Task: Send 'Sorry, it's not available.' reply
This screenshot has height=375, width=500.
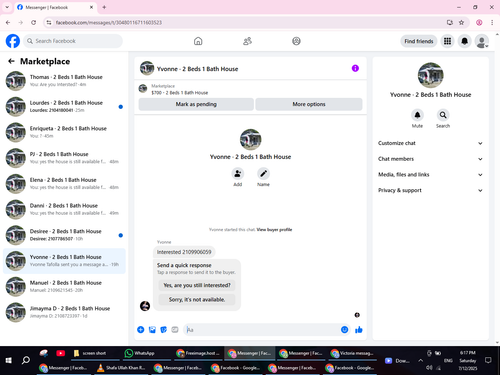Action: coord(197,300)
